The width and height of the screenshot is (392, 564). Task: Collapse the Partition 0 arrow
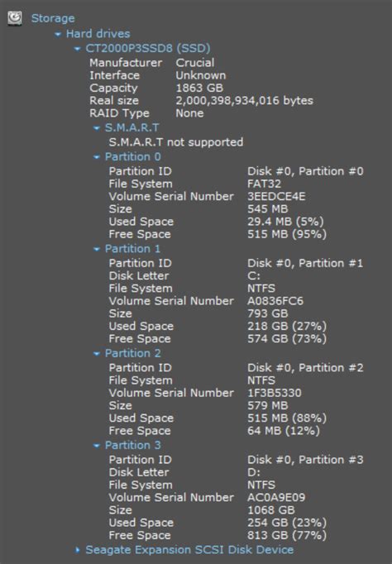[97, 158]
